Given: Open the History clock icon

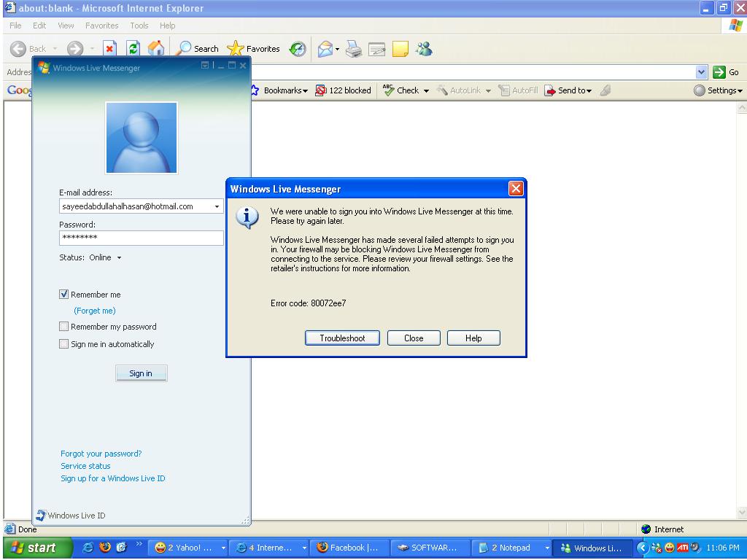Looking at the screenshot, I should coord(298,49).
